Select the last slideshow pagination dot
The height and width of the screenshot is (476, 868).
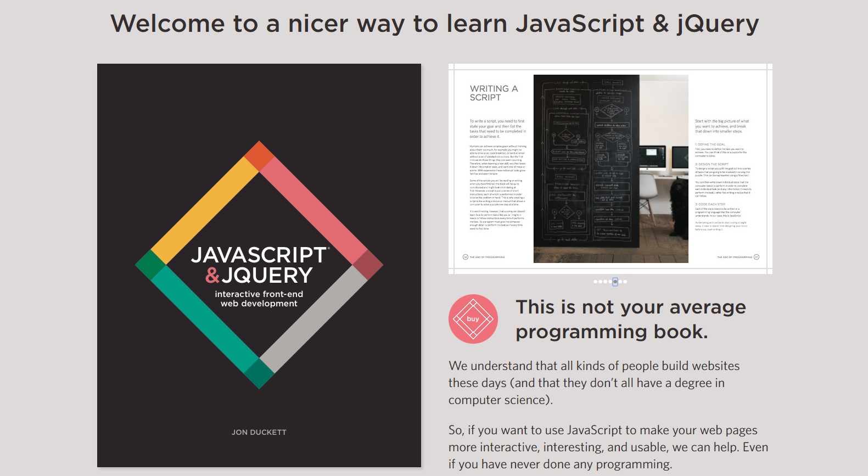[625, 282]
